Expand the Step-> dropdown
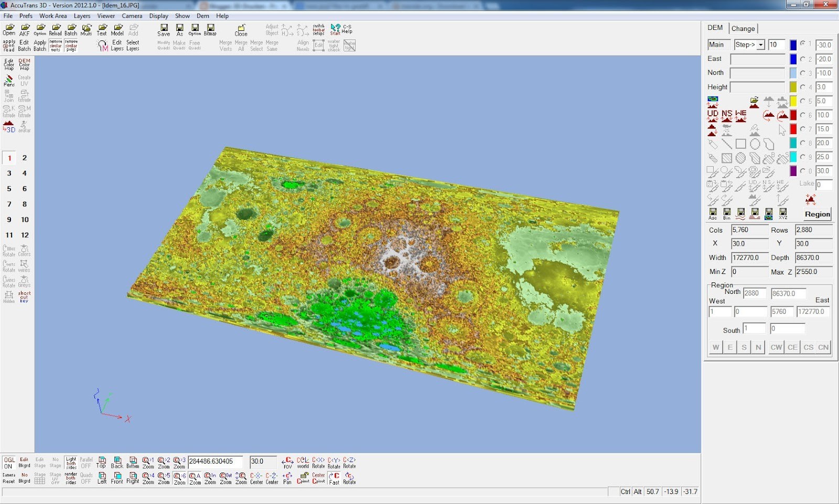839x504 pixels. [760, 45]
